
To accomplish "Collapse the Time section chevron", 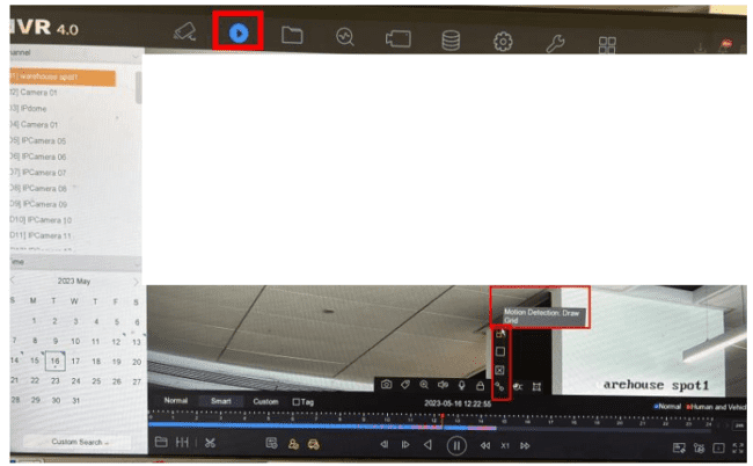I will (135, 263).
